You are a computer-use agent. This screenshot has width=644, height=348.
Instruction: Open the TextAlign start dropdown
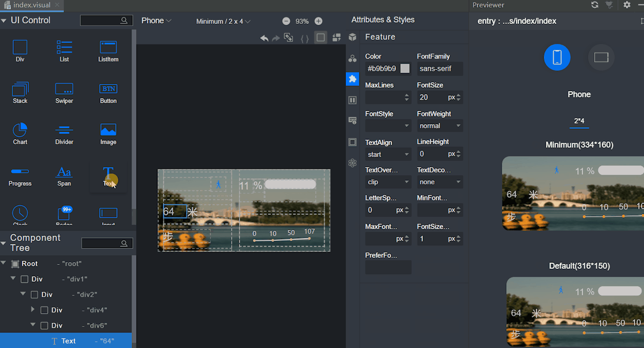(388, 154)
